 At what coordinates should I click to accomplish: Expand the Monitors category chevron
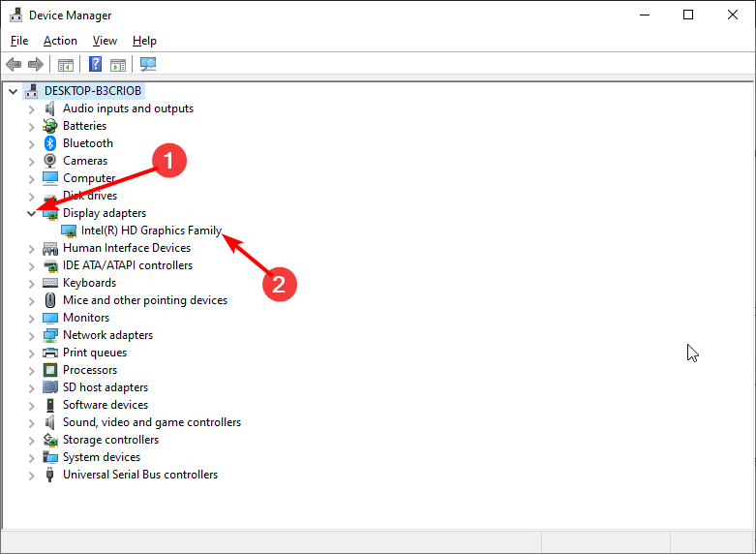click(x=31, y=318)
